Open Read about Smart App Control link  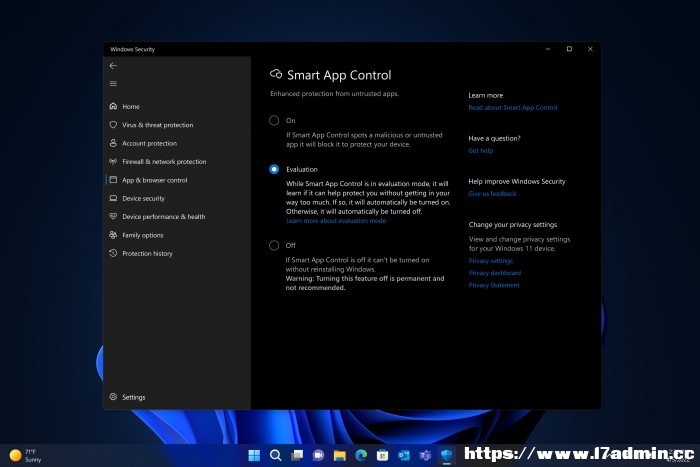(x=512, y=108)
